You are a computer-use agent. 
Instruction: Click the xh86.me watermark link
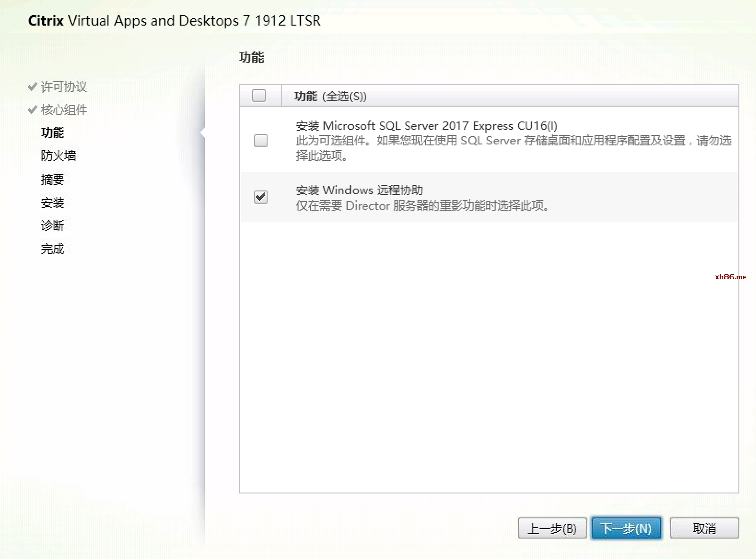(x=730, y=277)
